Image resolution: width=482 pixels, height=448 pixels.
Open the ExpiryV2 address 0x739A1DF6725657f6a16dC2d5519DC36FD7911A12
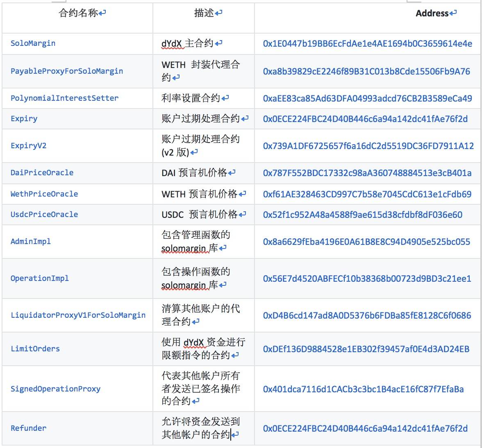point(368,146)
